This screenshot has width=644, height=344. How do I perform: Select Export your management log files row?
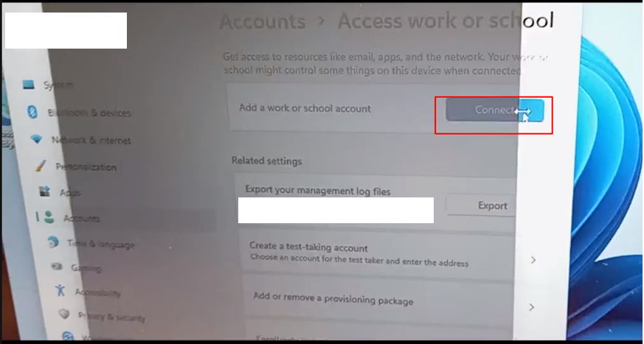pyautogui.click(x=375, y=201)
